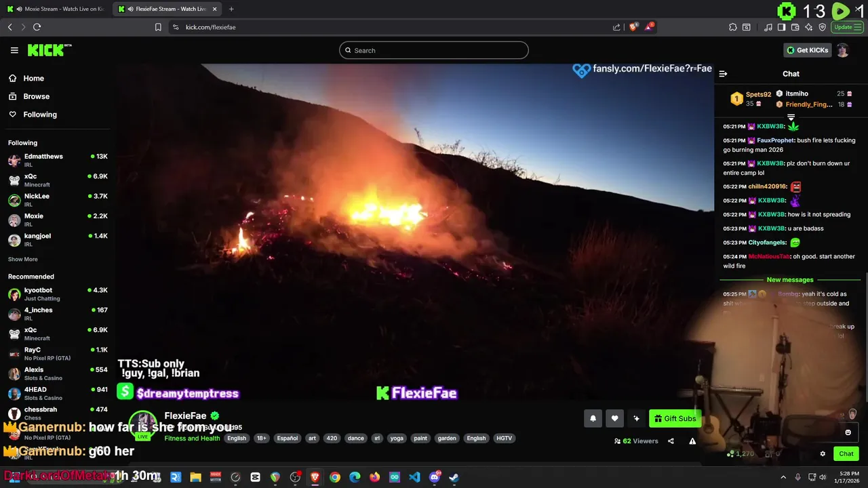This screenshot has height=488, width=868.
Task: Open kyootbot recommended channel
Action: [58, 294]
